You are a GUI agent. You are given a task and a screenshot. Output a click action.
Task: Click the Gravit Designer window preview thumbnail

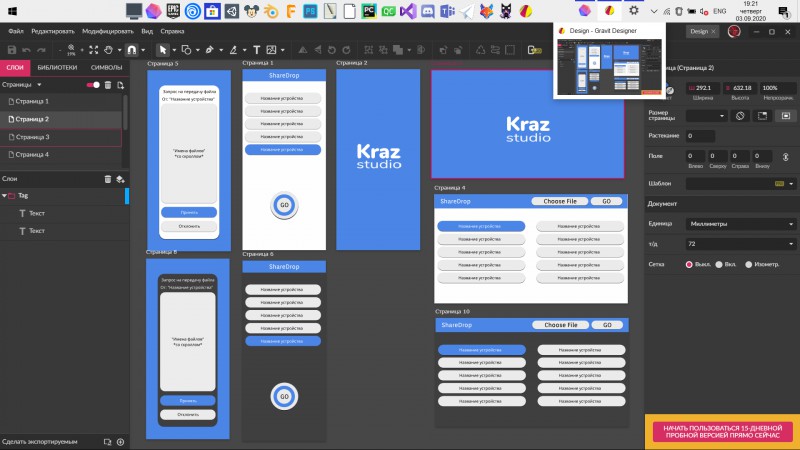click(610, 67)
